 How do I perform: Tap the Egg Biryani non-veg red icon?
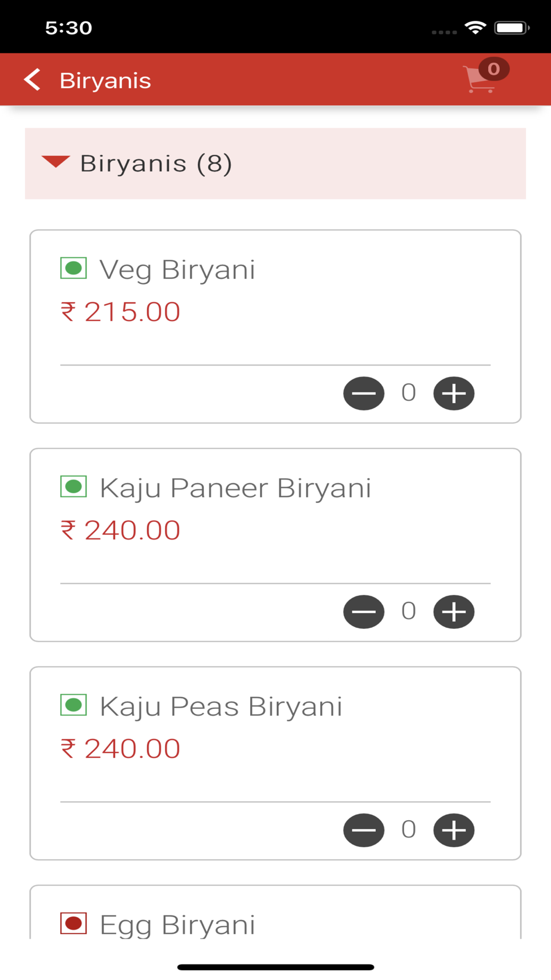coord(73,923)
